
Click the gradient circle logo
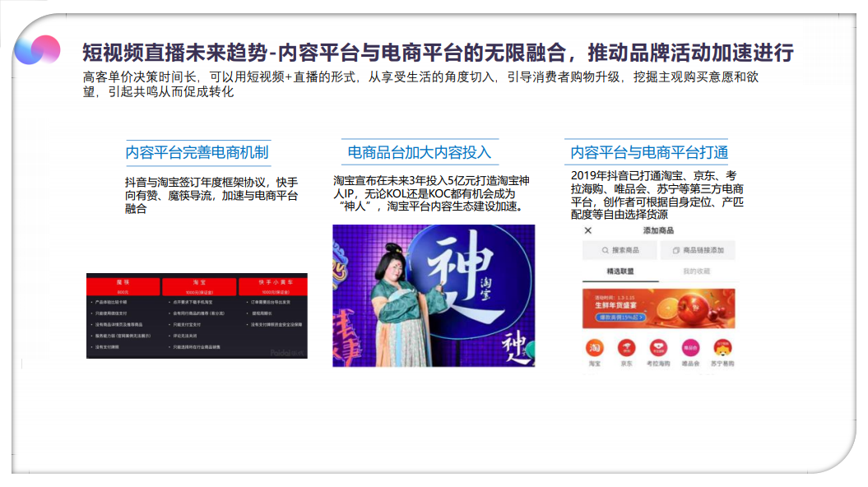37,50
